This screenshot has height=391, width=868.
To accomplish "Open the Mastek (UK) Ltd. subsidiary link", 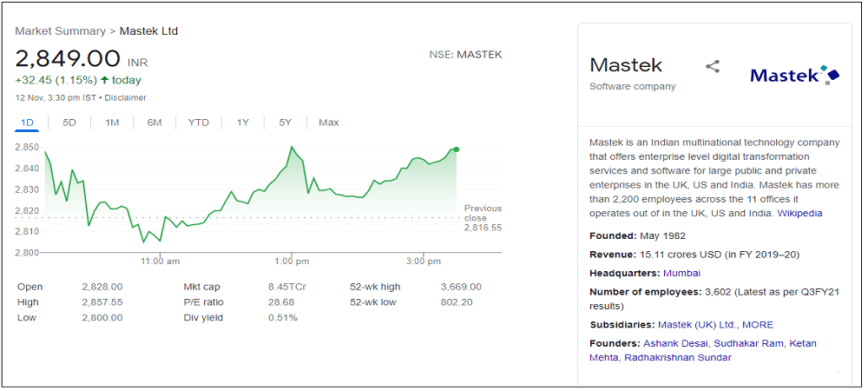I will pos(698,325).
